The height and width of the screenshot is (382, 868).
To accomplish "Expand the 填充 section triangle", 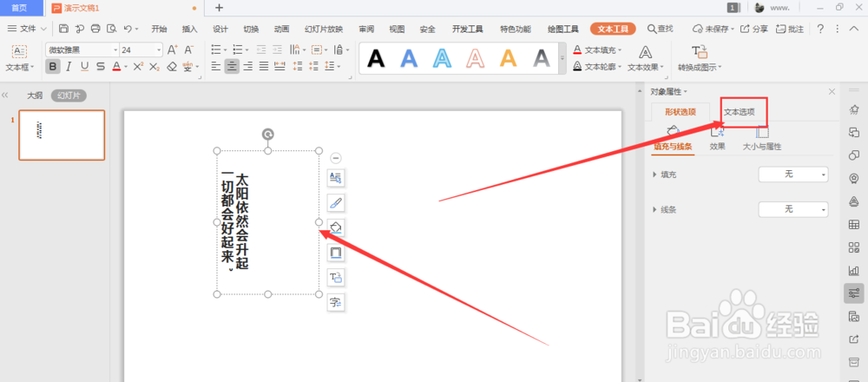I will pos(655,175).
